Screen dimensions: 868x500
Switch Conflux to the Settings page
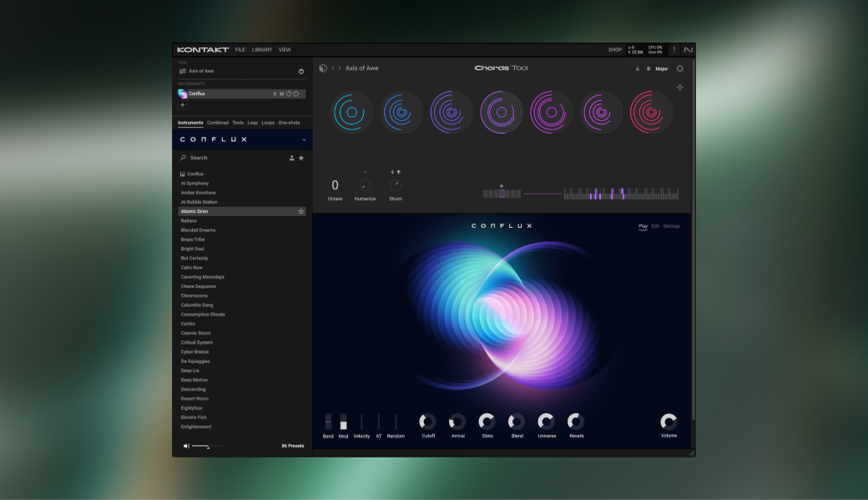672,226
